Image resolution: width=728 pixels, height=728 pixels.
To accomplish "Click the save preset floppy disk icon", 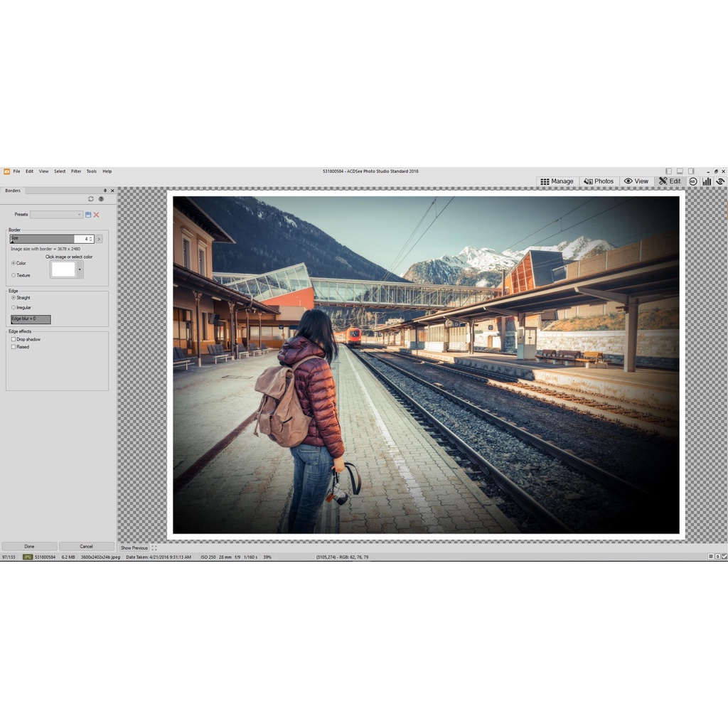I will pyautogui.click(x=88, y=215).
